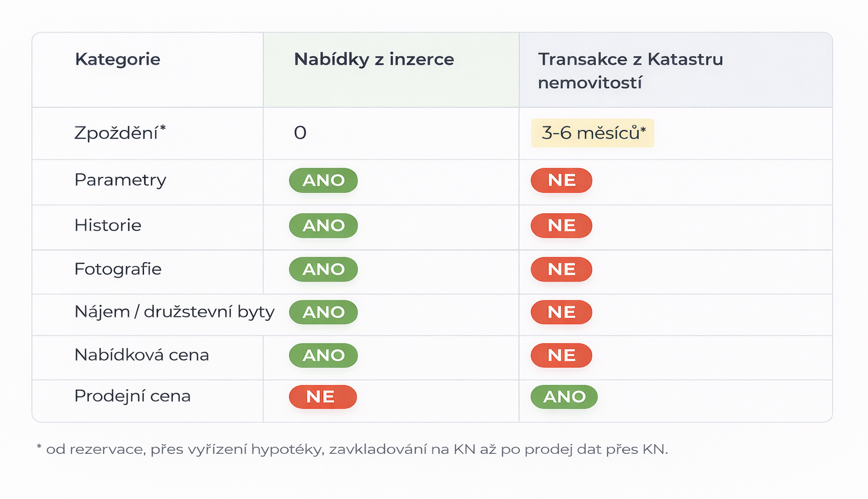
Task: Click the Prodejní cena row label
Action: coord(132,396)
